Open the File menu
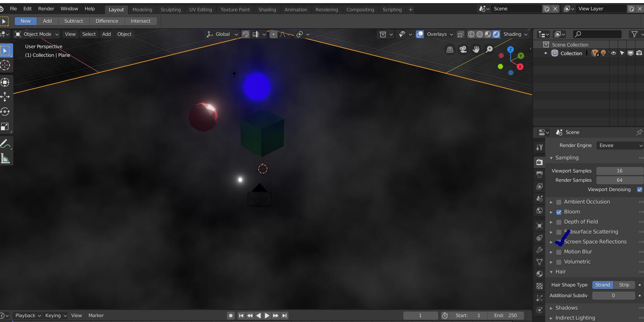Screen dimensions: 644x322 (x=13, y=9)
